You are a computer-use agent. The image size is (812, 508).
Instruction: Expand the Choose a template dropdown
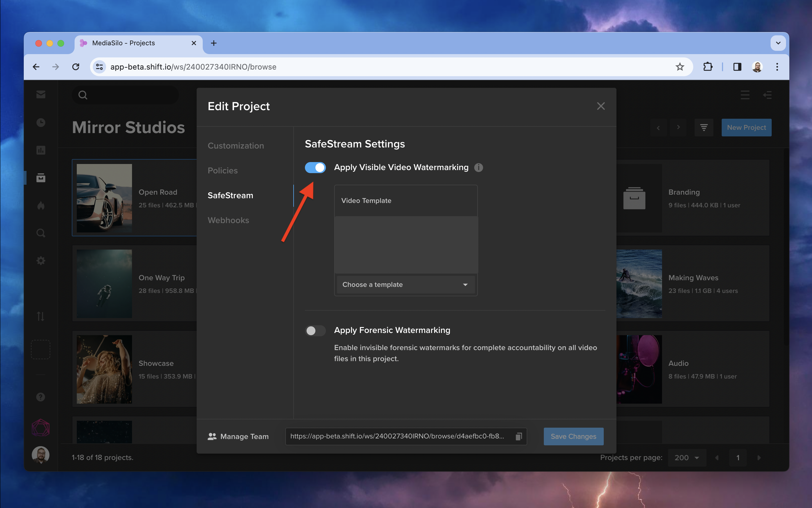click(x=406, y=285)
